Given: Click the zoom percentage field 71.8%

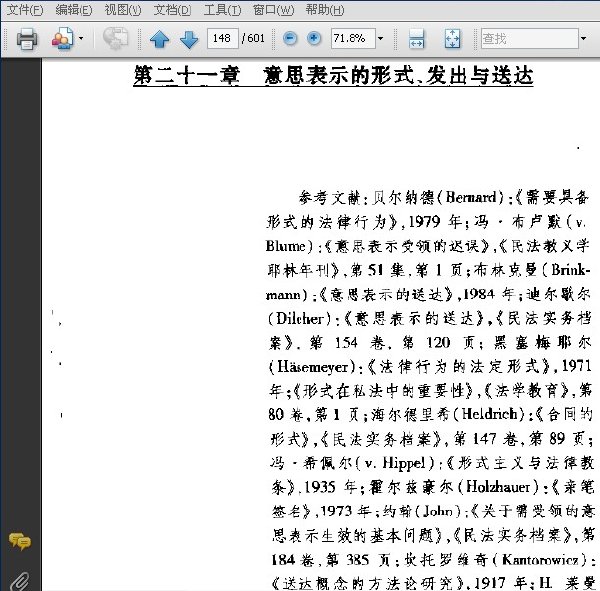Looking at the screenshot, I should point(353,38).
